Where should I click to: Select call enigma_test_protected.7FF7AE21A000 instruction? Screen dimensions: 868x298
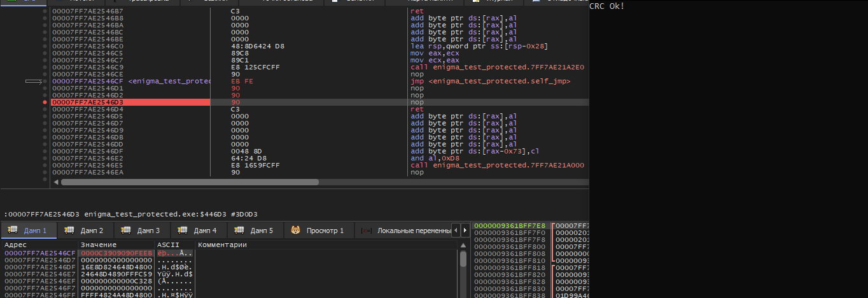pyautogui.click(x=498, y=165)
